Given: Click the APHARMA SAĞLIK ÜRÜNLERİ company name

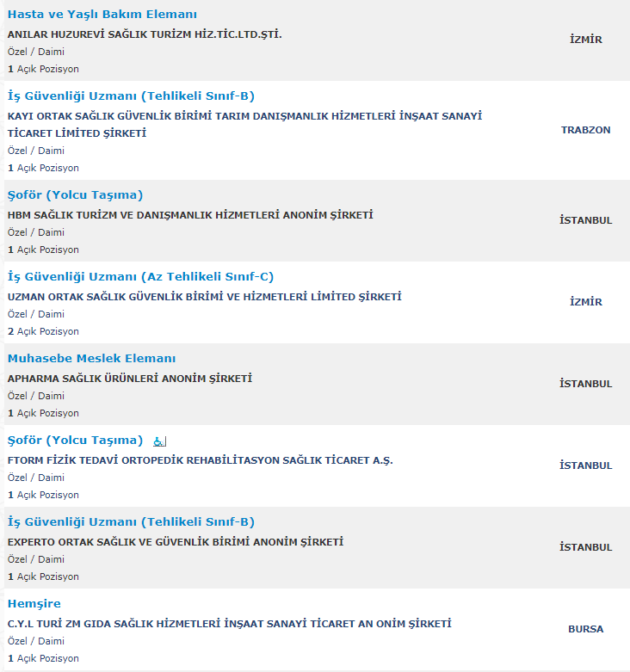Looking at the screenshot, I should [x=130, y=379].
